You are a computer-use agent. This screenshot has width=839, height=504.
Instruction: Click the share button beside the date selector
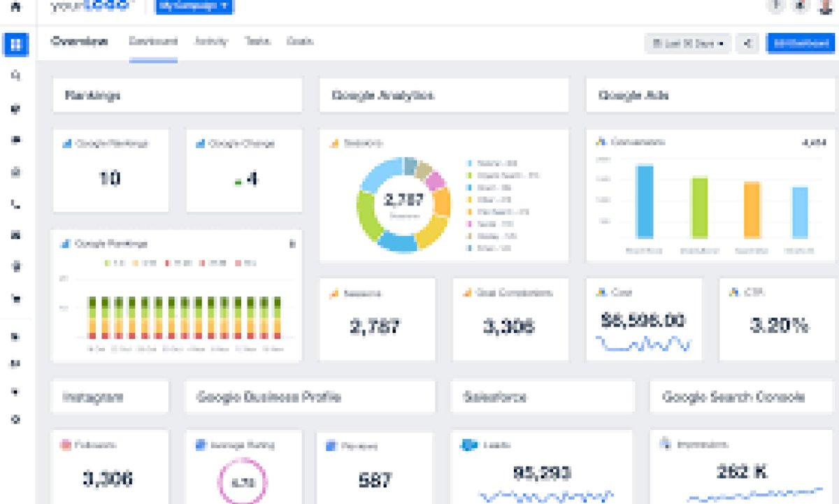click(747, 43)
